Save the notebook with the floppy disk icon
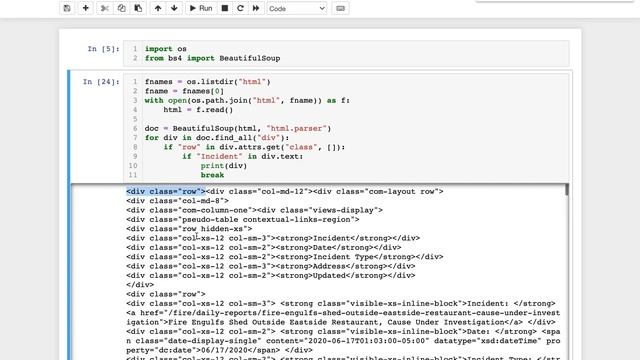 (x=67, y=8)
